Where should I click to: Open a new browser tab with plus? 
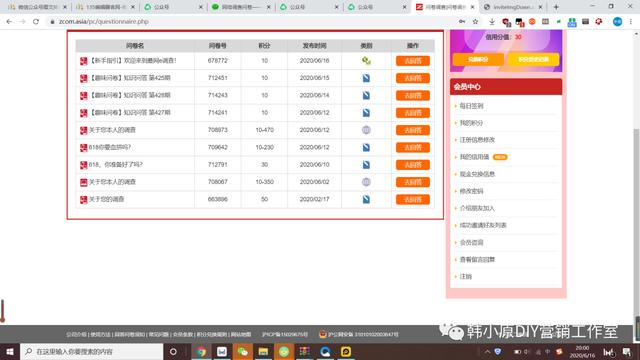click(x=556, y=7)
